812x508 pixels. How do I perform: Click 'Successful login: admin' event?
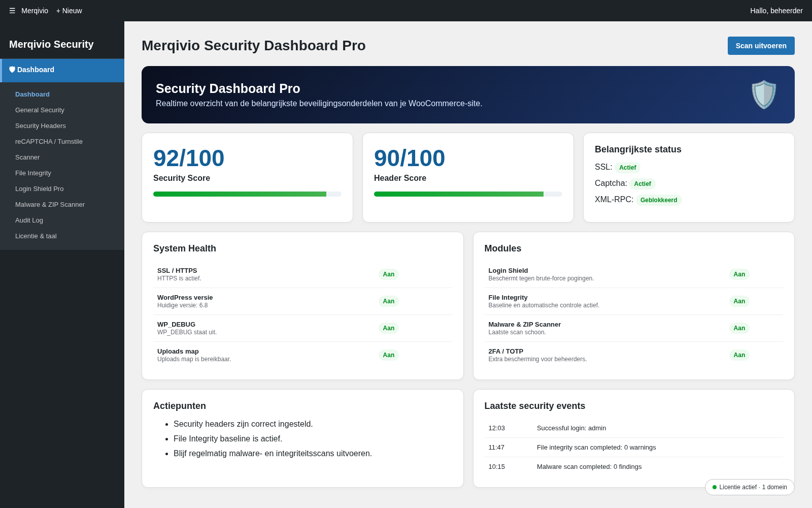point(571,428)
